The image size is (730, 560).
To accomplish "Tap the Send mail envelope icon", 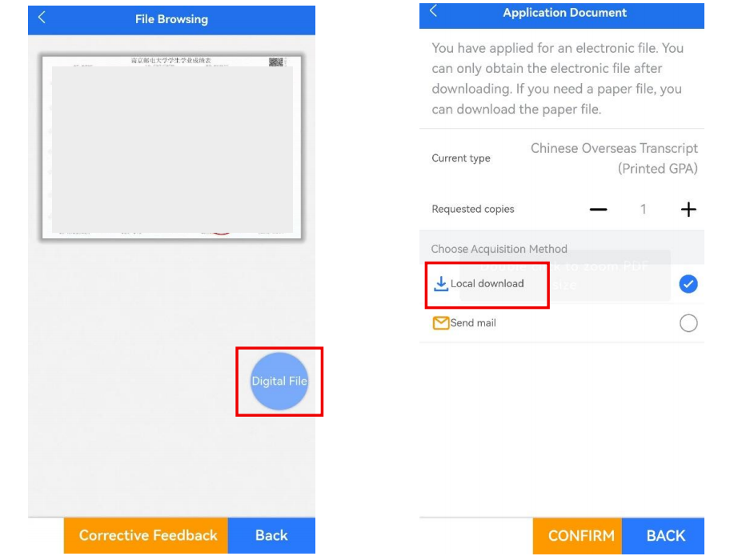I will 440,322.
